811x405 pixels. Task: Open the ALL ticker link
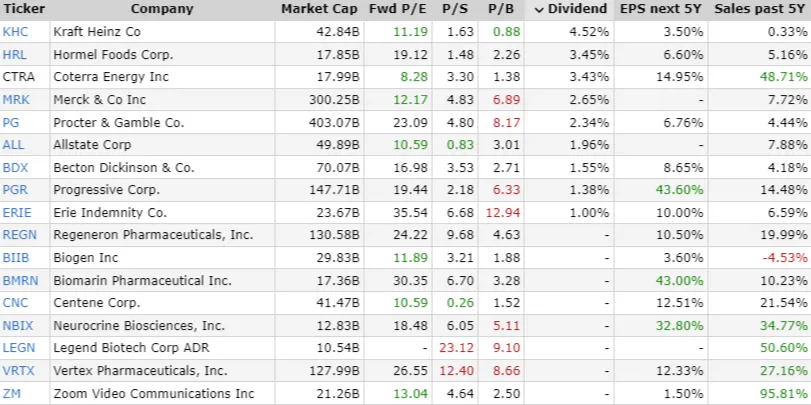click(x=13, y=145)
